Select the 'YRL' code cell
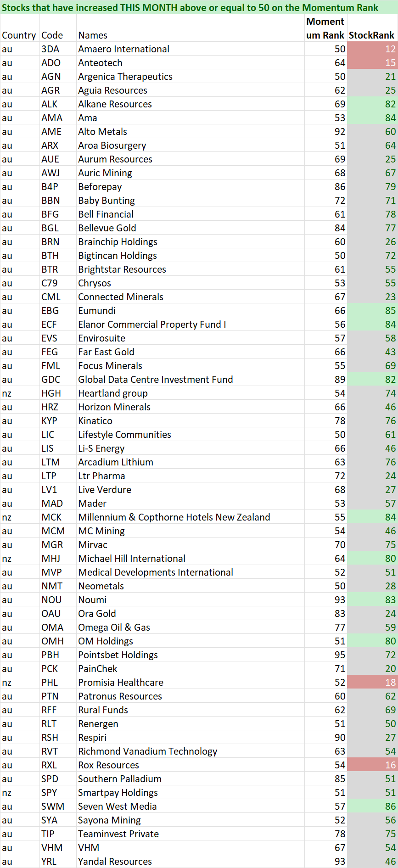Image resolution: width=398 pixels, height=868 pixels. point(58,861)
